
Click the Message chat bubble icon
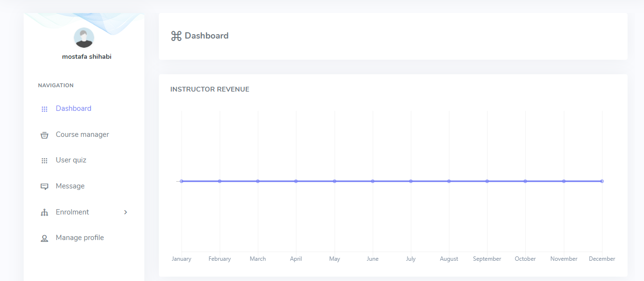click(x=44, y=187)
